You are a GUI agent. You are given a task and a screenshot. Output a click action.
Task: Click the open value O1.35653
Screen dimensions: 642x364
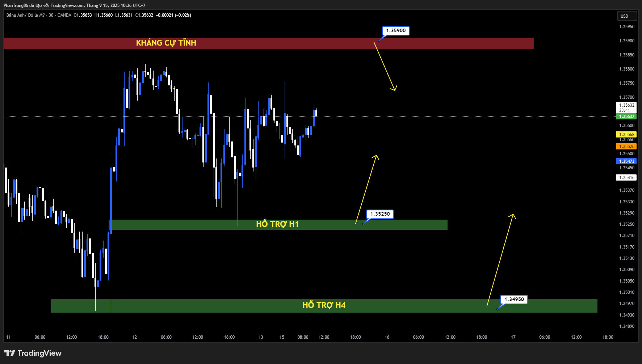tap(83, 15)
